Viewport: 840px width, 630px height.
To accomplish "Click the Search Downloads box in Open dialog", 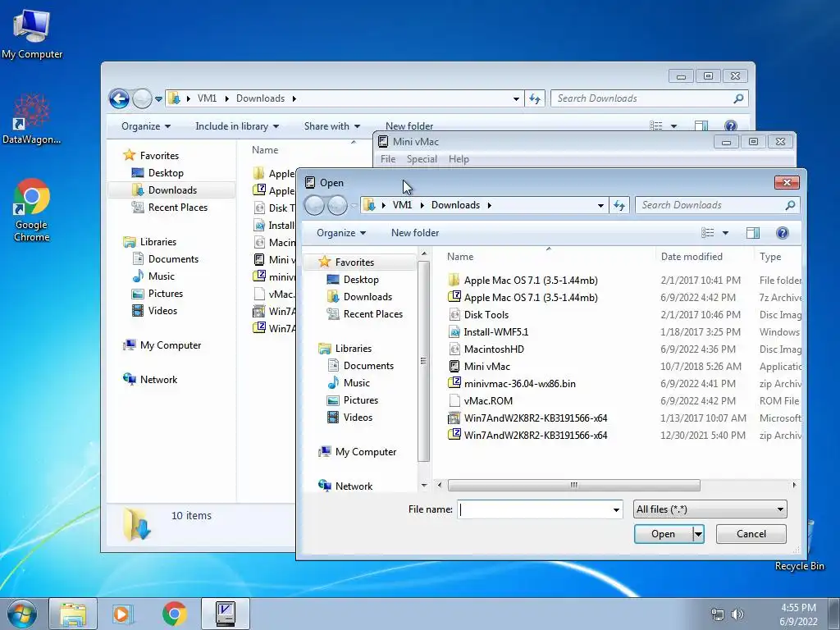I will click(710, 205).
